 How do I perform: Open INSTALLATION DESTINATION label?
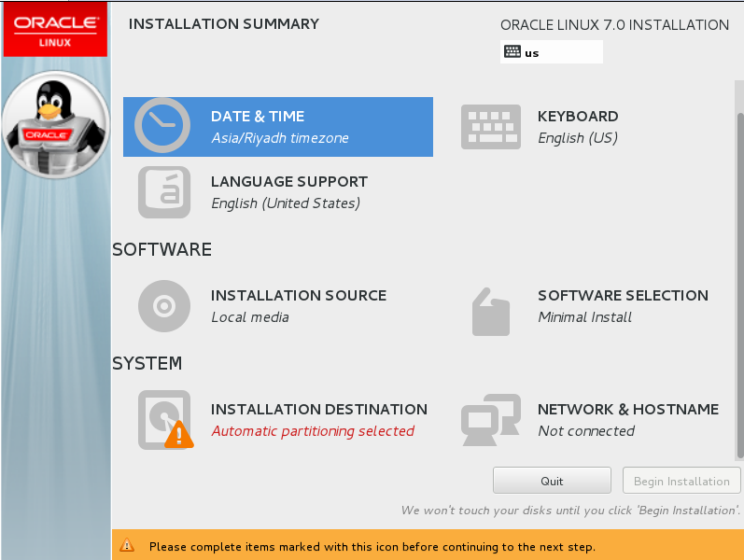point(319,410)
